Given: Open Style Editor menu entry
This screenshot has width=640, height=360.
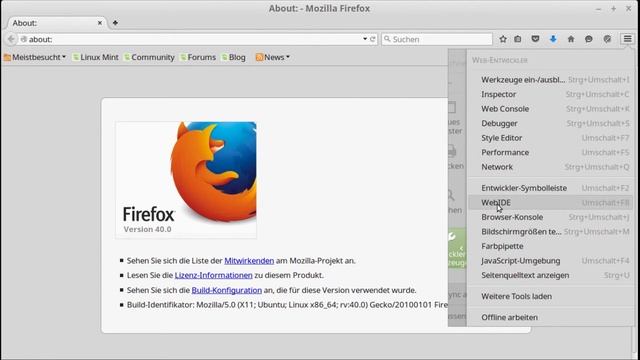Looking at the screenshot, I should pos(550,138).
